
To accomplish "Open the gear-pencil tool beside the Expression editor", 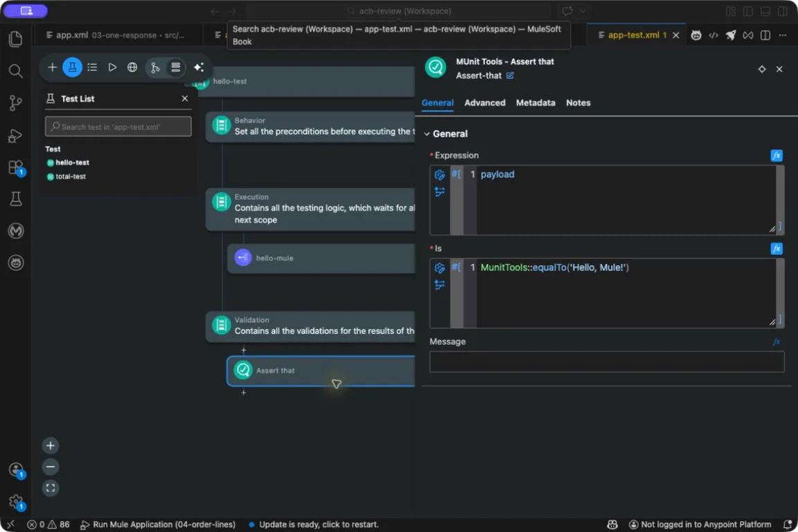I will (440, 175).
